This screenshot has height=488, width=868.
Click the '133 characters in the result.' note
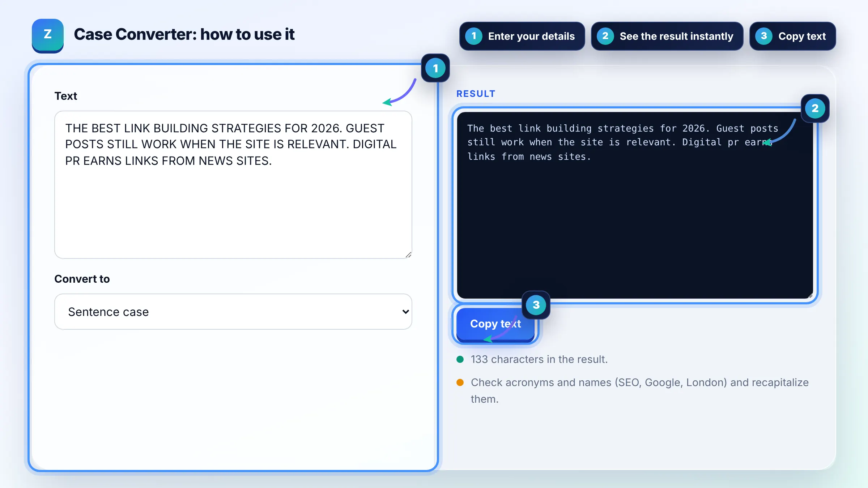(x=539, y=359)
